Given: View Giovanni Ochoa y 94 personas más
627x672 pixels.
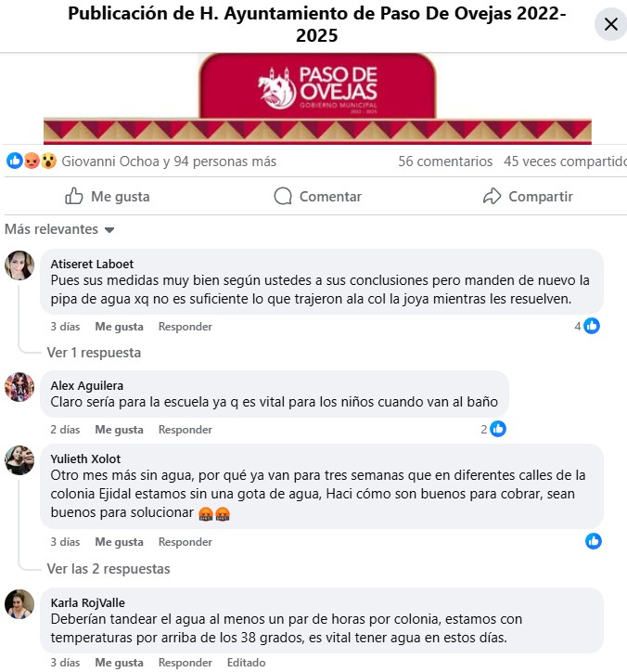Looking at the screenshot, I should click(x=169, y=162).
